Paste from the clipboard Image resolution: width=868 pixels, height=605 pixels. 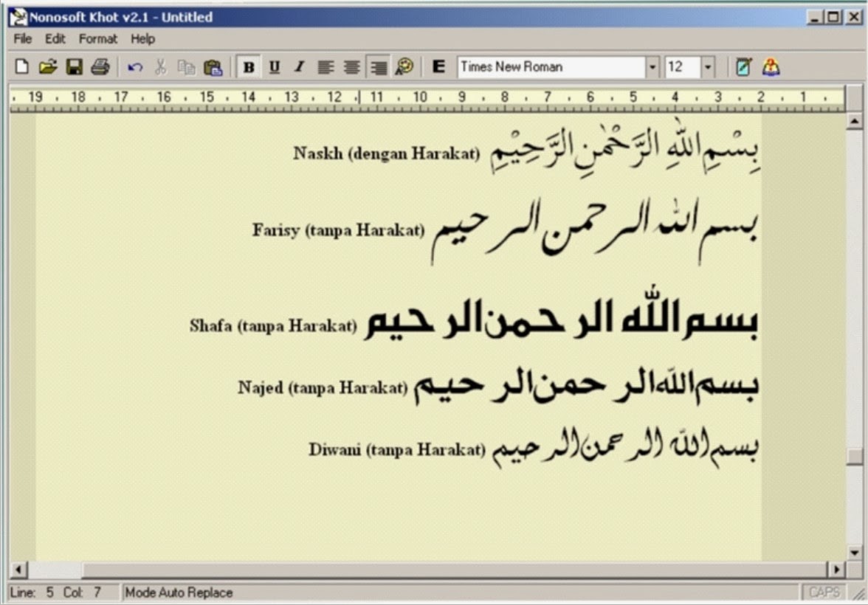point(212,66)
